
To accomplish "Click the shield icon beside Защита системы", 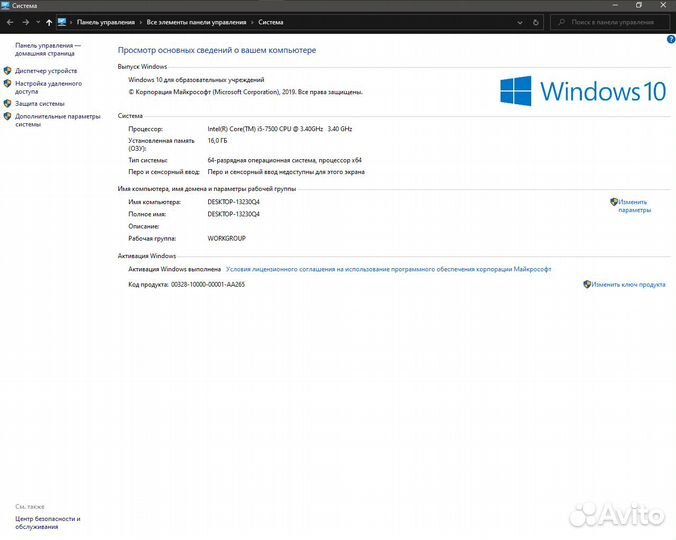I will point(8,103).
